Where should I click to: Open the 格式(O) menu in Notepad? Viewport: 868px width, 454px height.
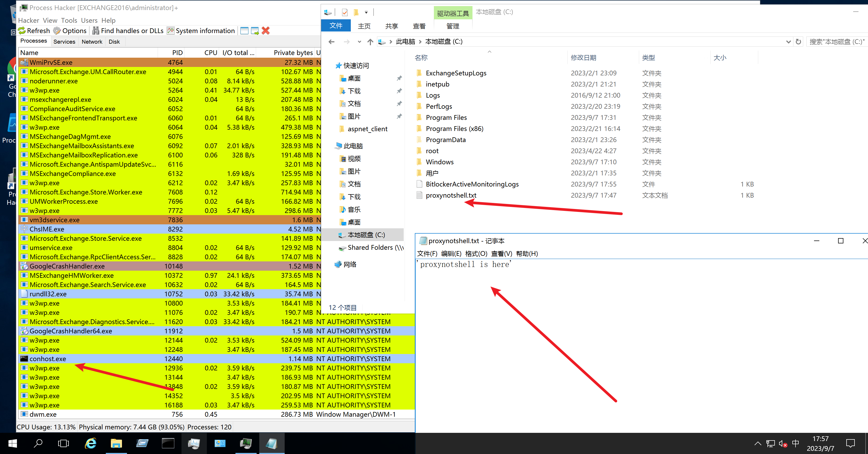pos(476,253)
